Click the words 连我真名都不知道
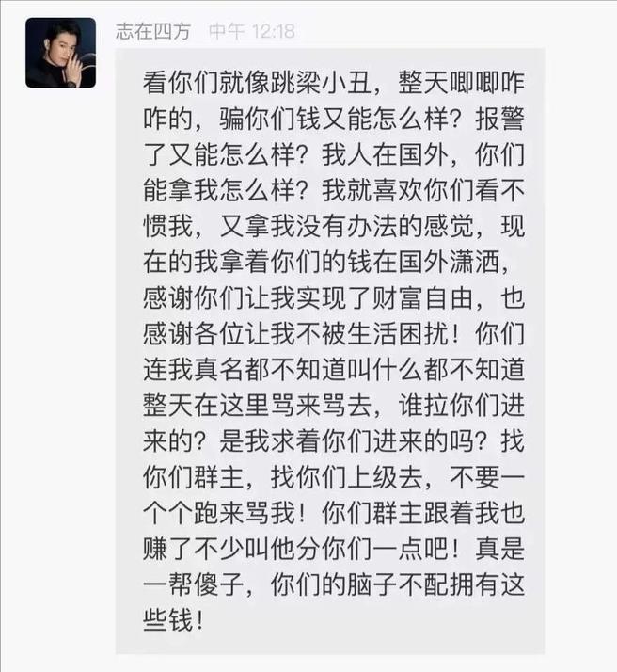The width and height of the screenshot is (617, 672). tap(245, 370)
